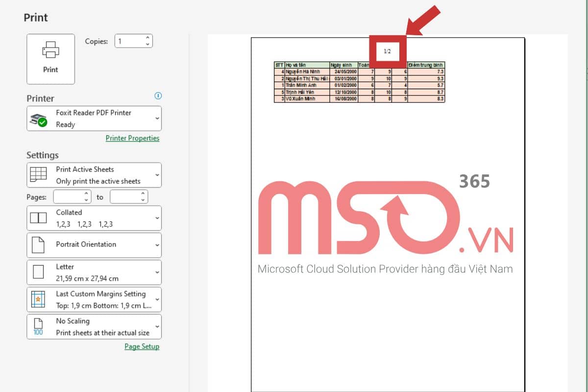Click the Print Active Sheets grid icon
The height and width of the screenshot is (392, 588).
(38, 175)
